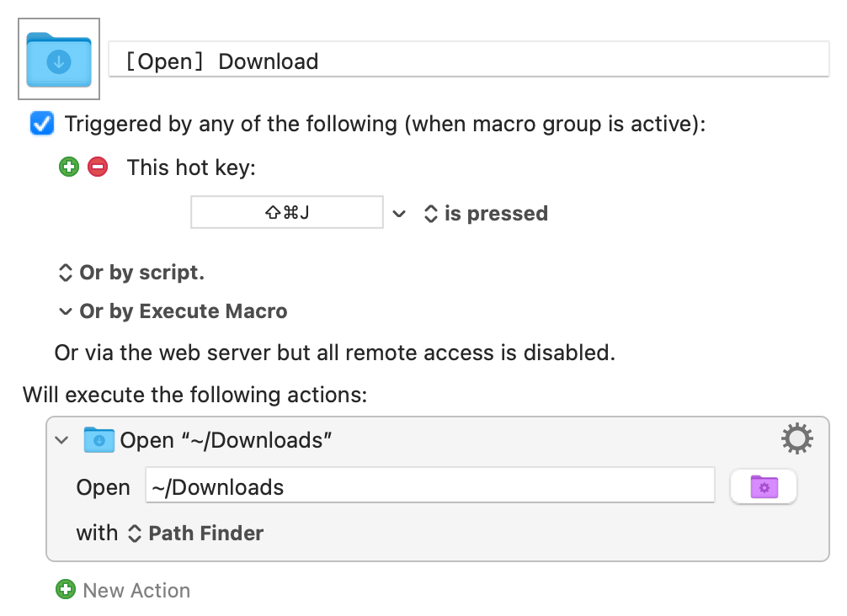Collapse the Open "~/Downloads" action disclosure chevron

(61, 440)
